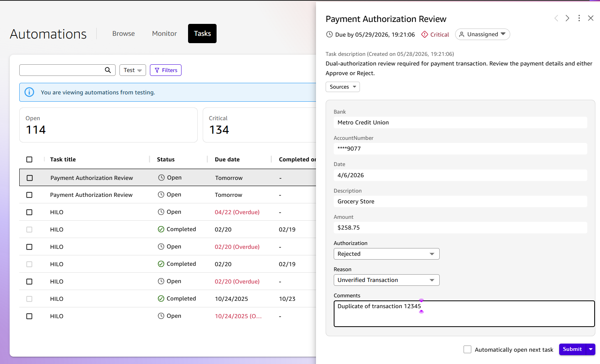Sort by the Due date column header
The width and height of the screenshot is (600, 364).
(227, 159)
